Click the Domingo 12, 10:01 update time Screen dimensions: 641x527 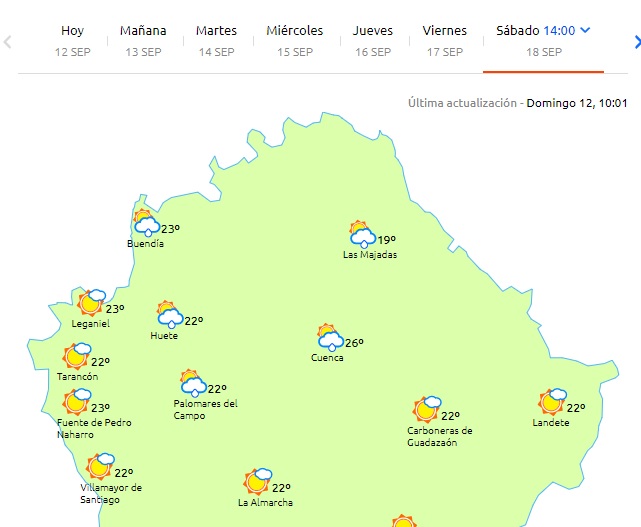tap(577, 103)
